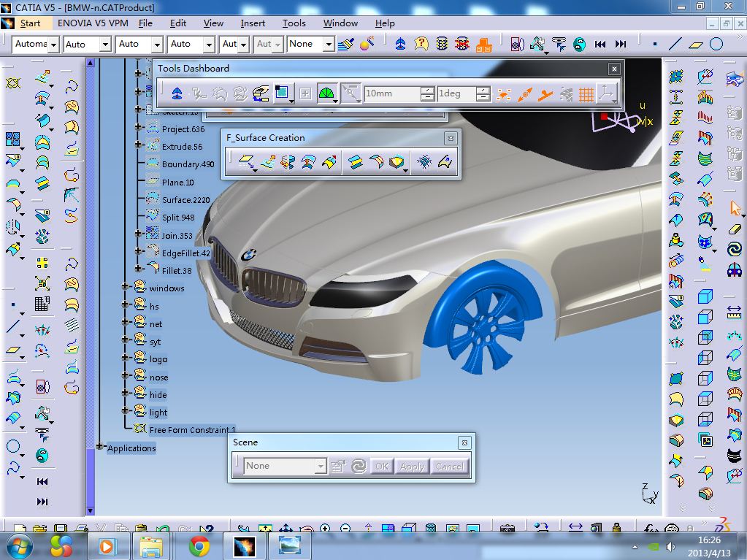Screen dimensions: 747x560
Task: Click the red crossed barrel icon
Action: pyautogui.click(x=462, y=45)
